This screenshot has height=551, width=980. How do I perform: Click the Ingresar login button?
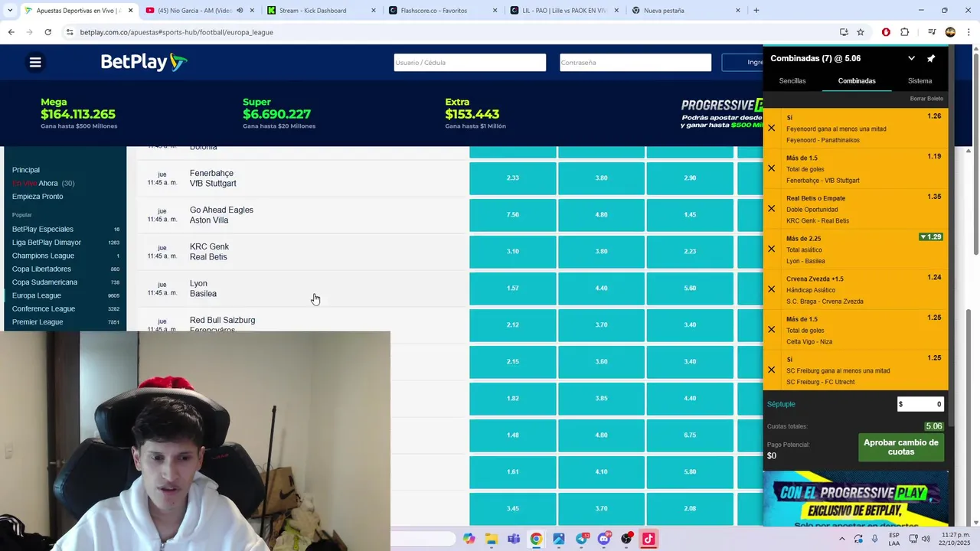click(743, 63)
